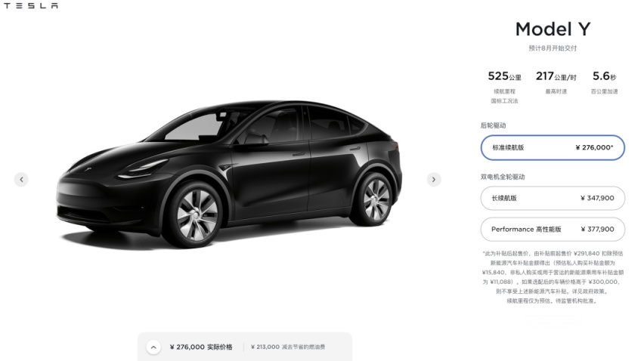Screen dimensions: 644x361
Task: Click the 525公里 range figure
Action: [504, 76]
